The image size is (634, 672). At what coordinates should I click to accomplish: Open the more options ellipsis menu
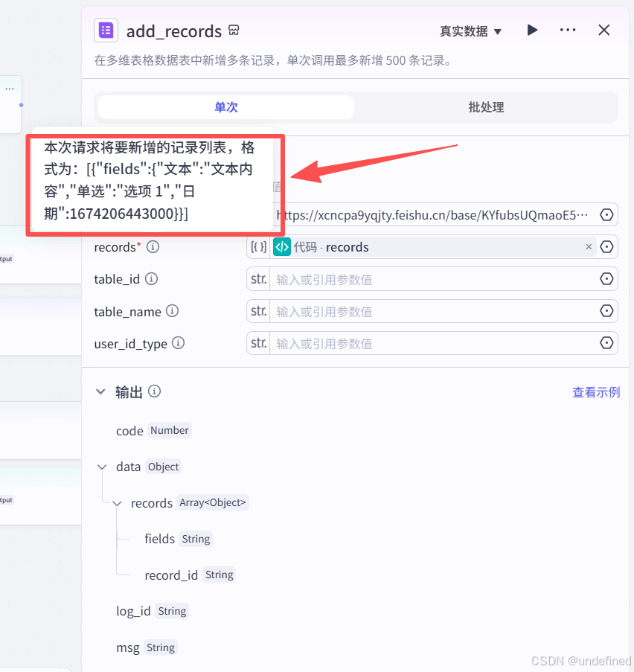(x=568, y=31)
